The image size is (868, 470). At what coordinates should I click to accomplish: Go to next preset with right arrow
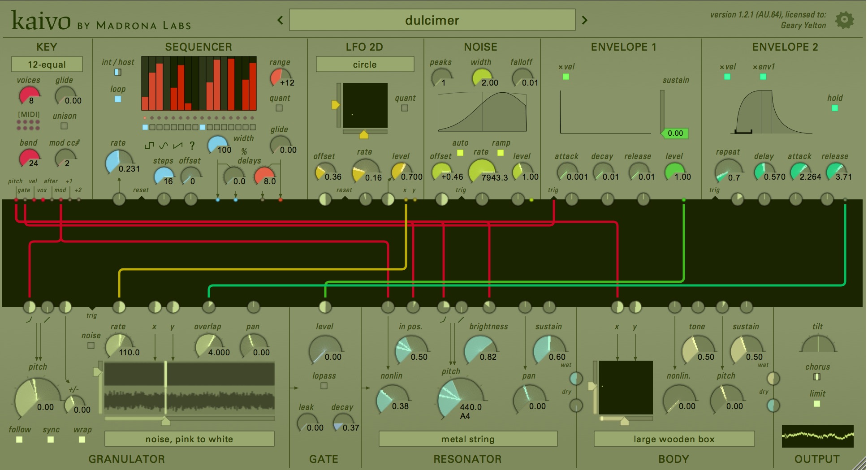pos(584,20)
